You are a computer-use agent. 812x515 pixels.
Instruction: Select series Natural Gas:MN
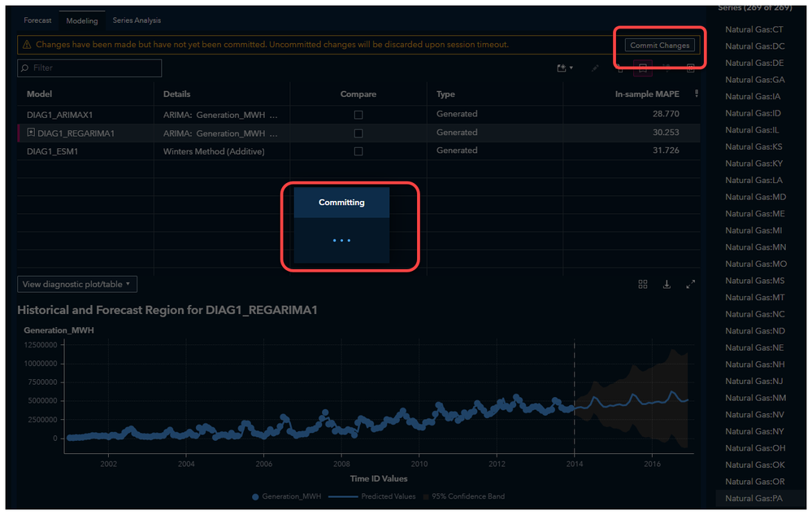pos(756,247)
